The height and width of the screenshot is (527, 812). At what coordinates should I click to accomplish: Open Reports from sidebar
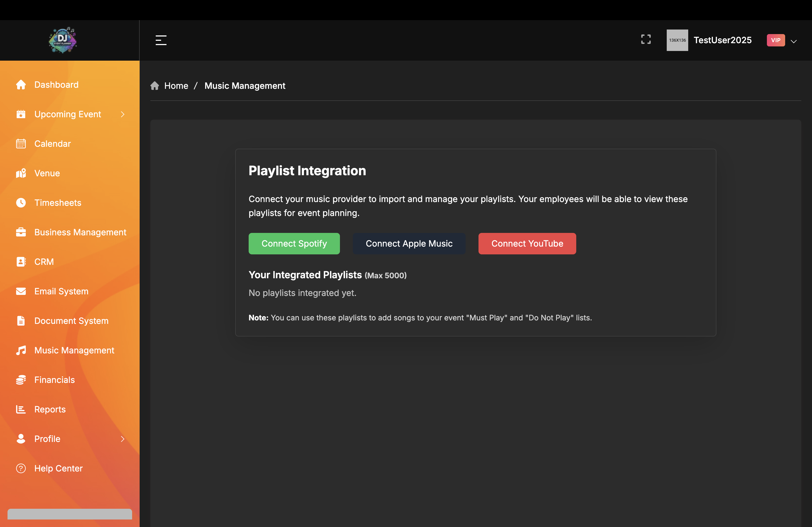(50, 409)
